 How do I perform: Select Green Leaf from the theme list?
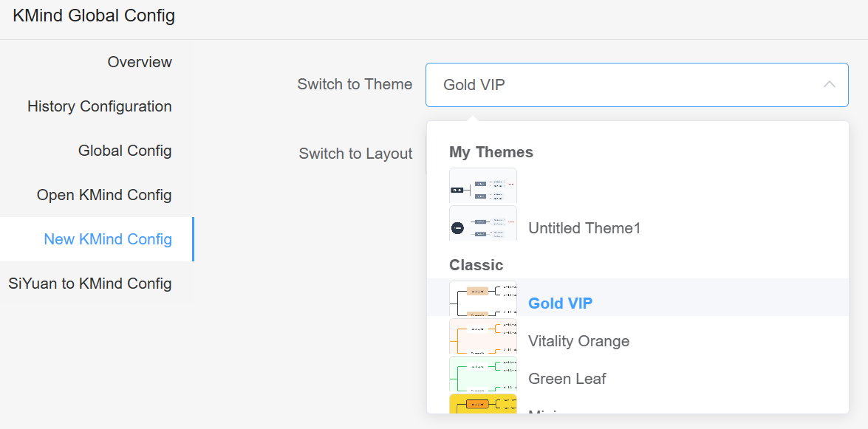[567, 379]
